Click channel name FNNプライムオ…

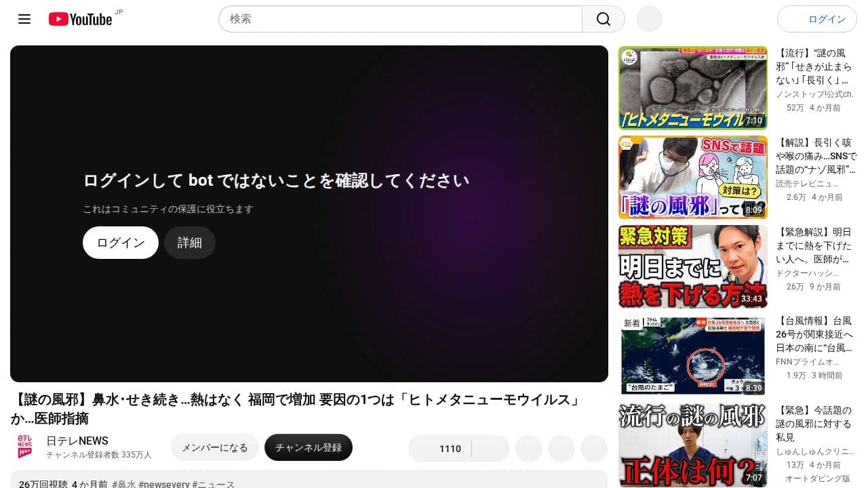tap(808, 362)
